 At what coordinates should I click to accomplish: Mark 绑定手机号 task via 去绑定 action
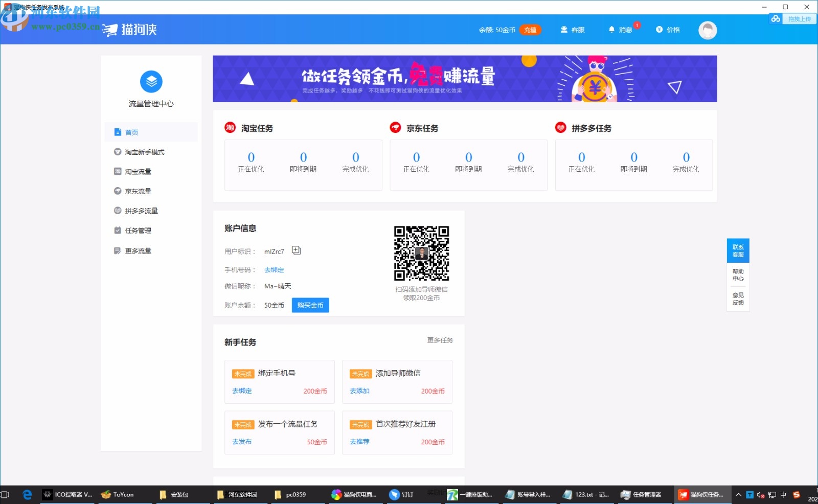pyautogui.click(x=241, y=391)
